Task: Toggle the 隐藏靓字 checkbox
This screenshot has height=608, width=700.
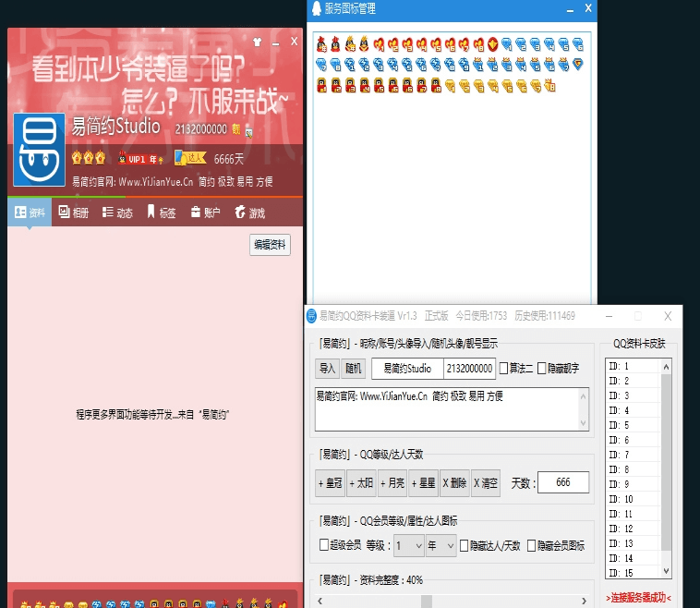Action: 542,369
